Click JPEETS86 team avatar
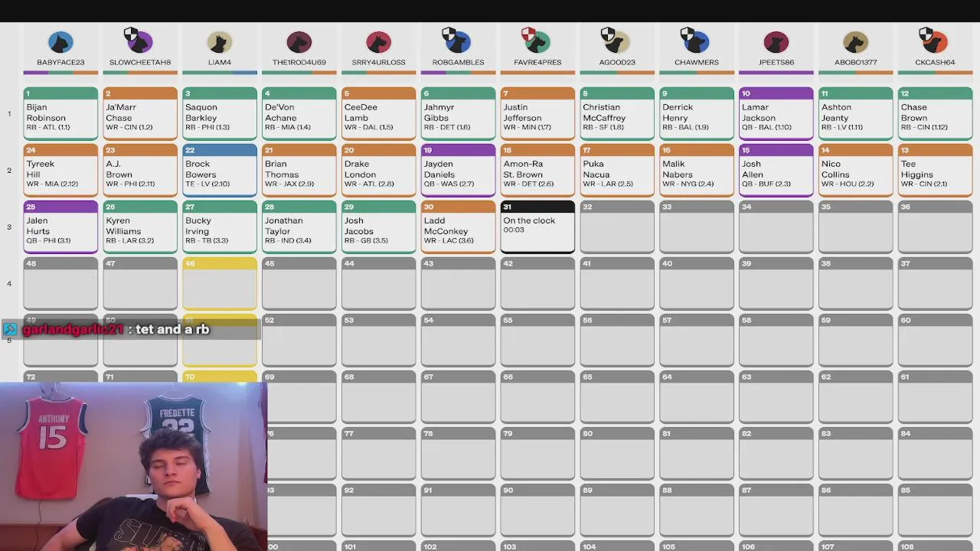Viewport: 980px width, 551px height. (776, 43)
